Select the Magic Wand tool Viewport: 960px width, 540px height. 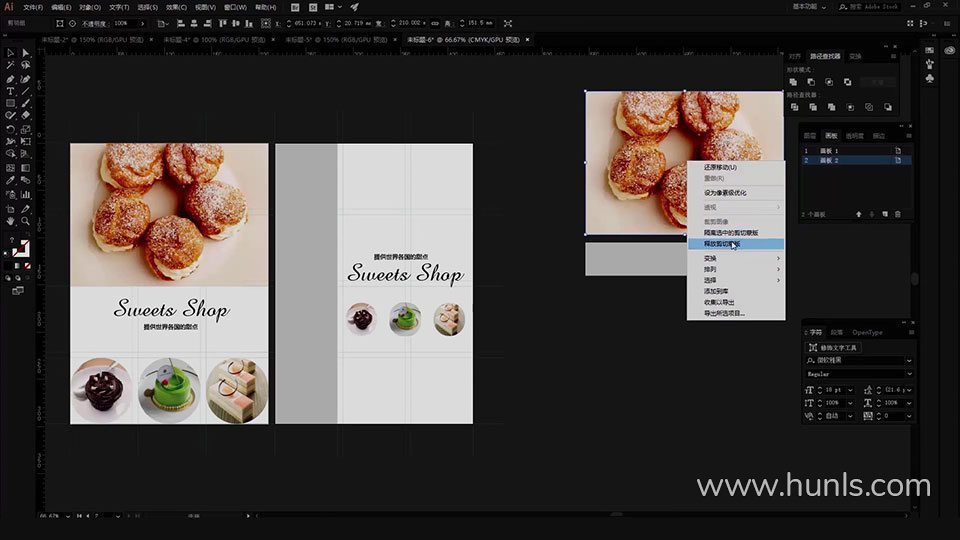click(10, 65)
